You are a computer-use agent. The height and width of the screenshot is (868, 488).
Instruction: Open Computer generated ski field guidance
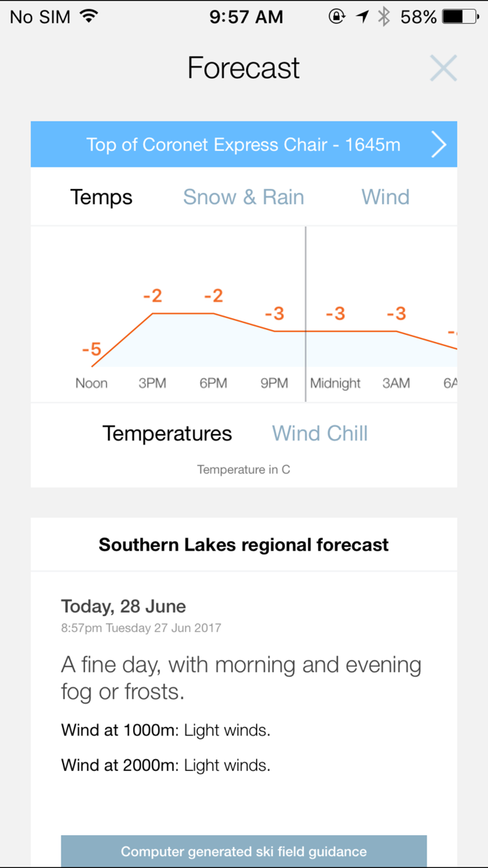(244, 851)
